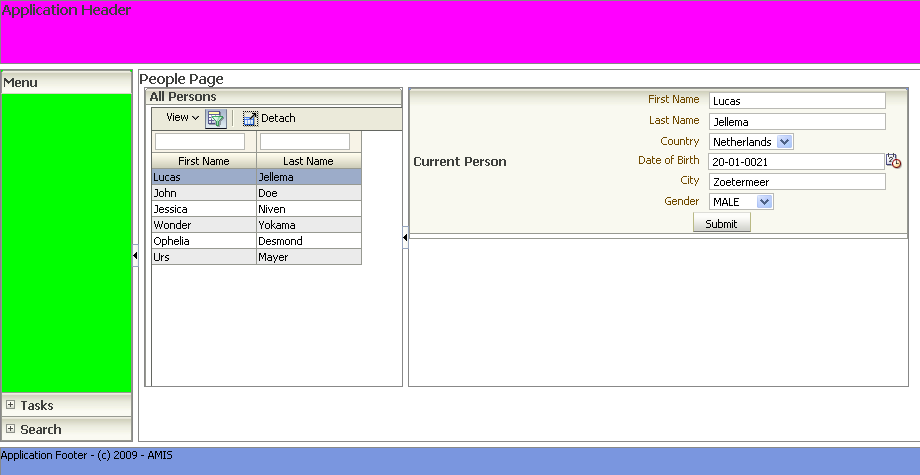Focus the City field containing Zoetermeer
Image resolution: width=920 pixels, height=475 pixels.
(x=797, y=182)
